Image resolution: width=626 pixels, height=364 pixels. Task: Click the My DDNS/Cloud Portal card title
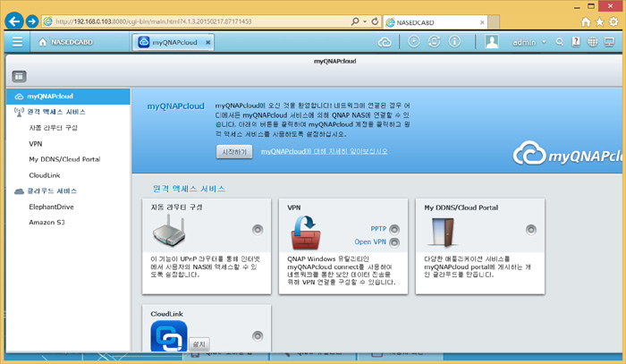pos(461,207)
